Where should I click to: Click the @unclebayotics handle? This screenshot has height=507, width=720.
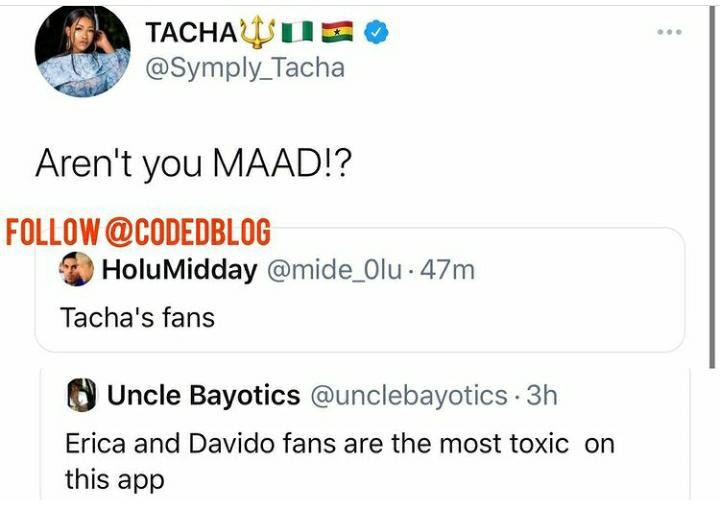point(410,396)
